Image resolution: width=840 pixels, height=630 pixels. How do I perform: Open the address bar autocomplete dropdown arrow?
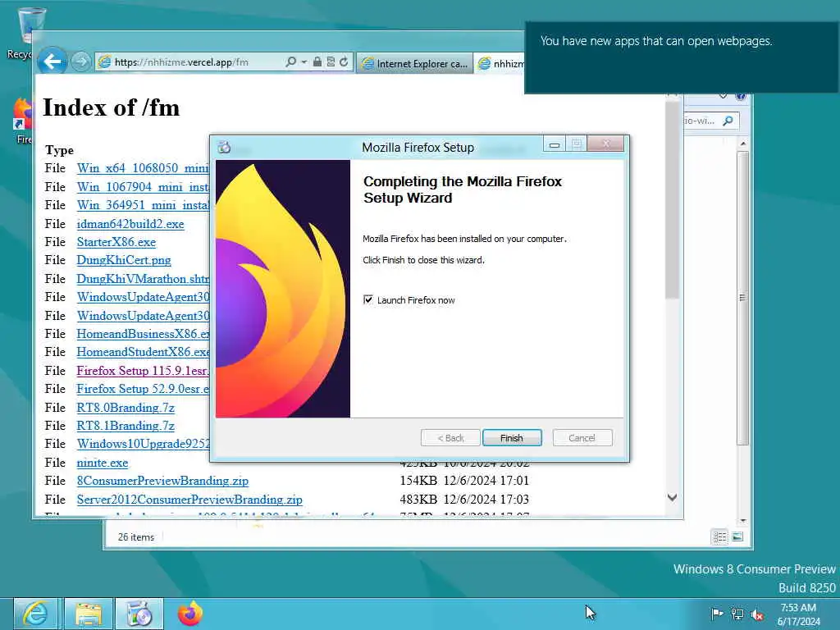[x=304, y=62]
